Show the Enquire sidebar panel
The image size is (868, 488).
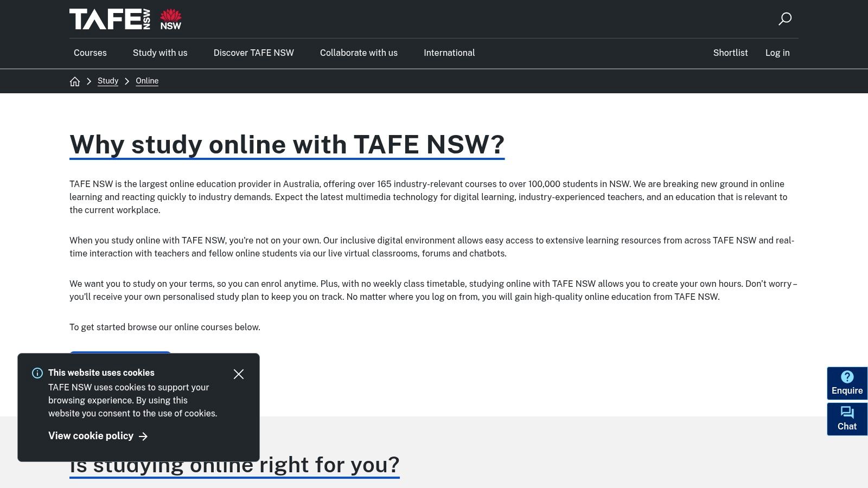847,383
